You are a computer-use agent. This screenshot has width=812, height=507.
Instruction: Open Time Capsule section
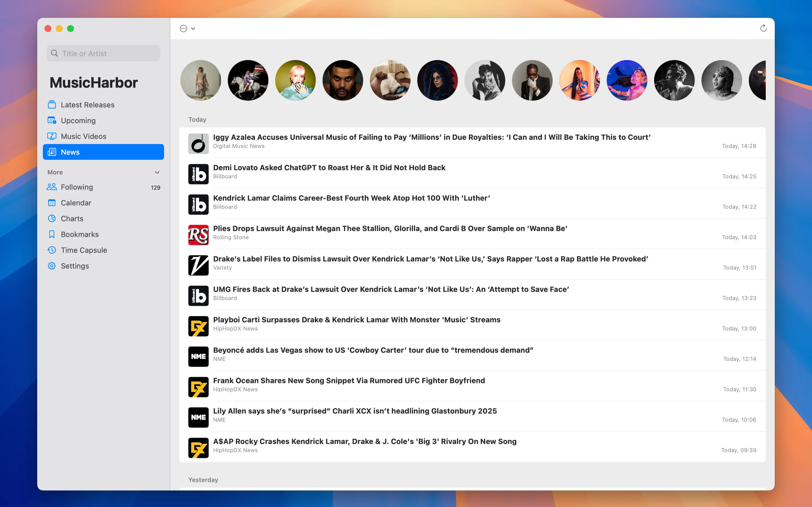click(84, 250)
